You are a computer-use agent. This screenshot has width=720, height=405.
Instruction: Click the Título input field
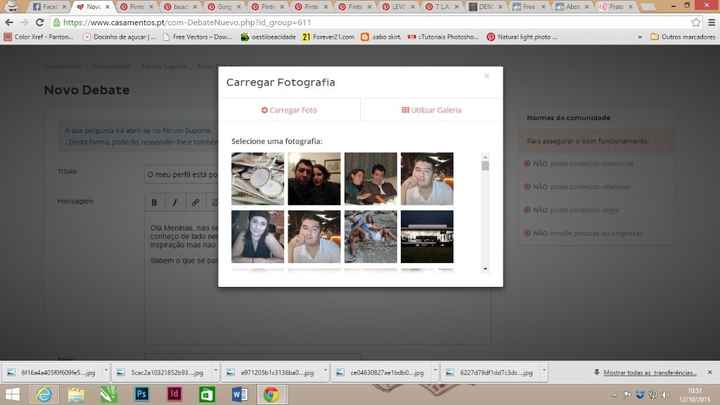coord(181,175)
